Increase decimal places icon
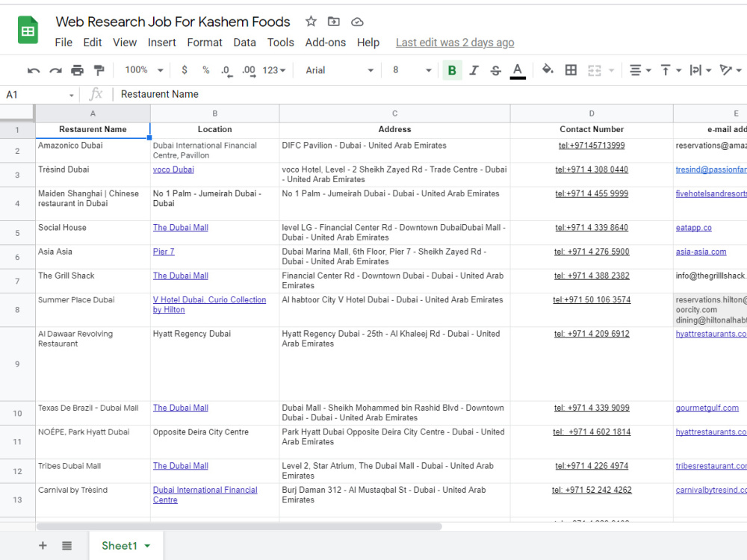Viewport: 747px width, 560px height. pyautogui.click(x=249, y=70)
